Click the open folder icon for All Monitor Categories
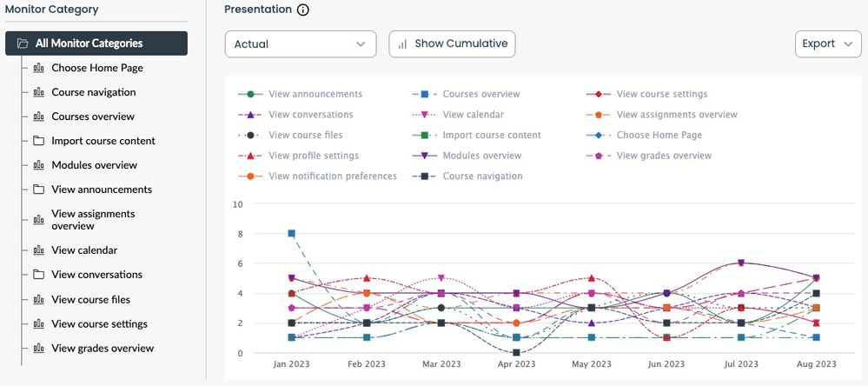This screenshot has height=386, width=868. click(x=22, y=43)
